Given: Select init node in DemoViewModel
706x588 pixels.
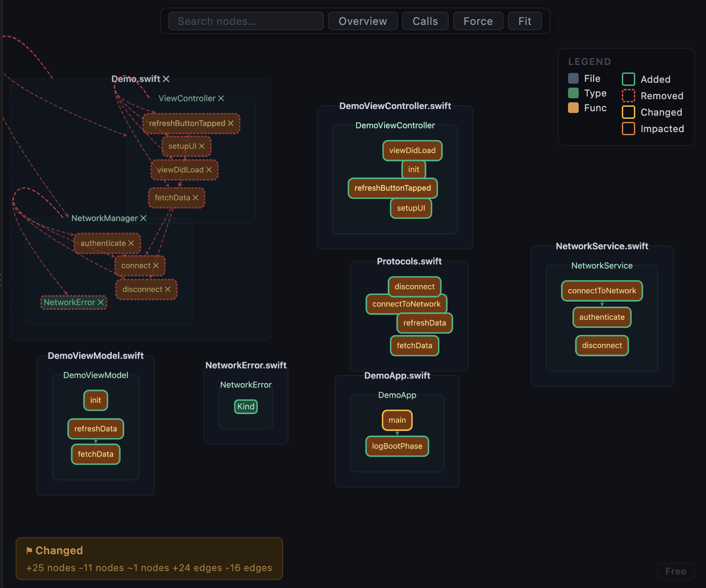Looking at the screenshot, I should coord(96,400).
